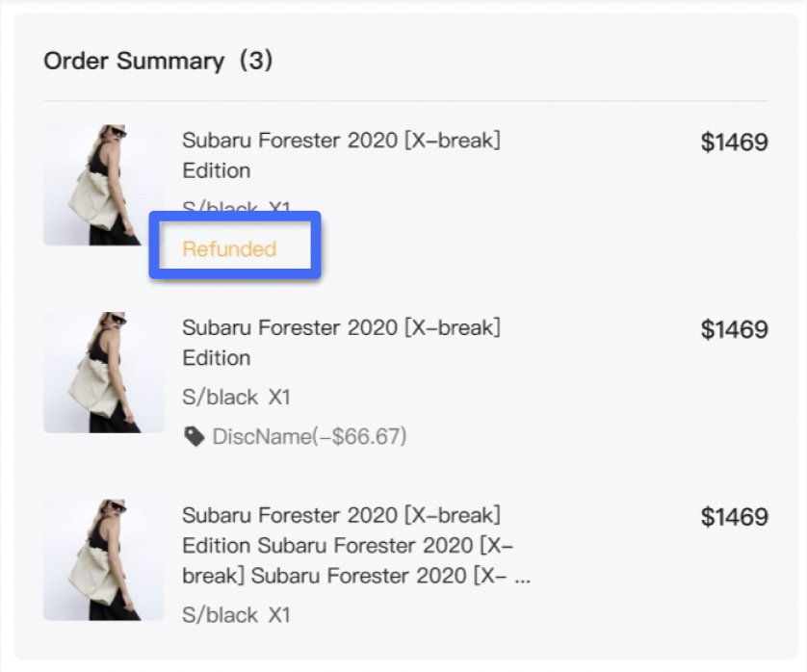Click the ellipsis ending the third product title
Screen dimensions: 807x672
click(521, 578)
